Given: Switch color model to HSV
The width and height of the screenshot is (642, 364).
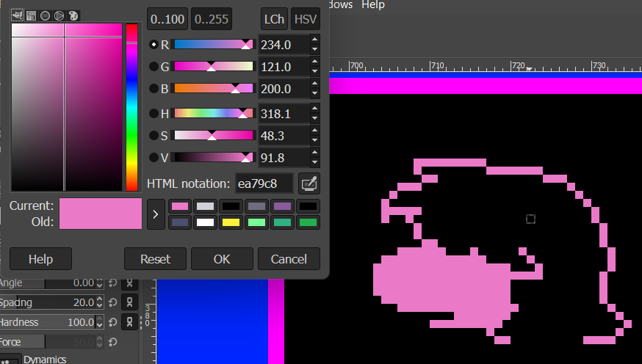Looking at the screenshot, I should point(305,19).
